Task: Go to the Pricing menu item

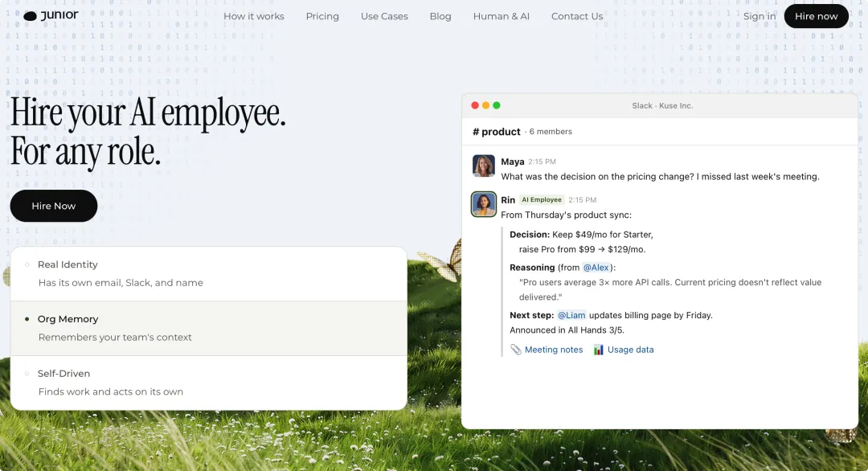Action: pyautogui.click(x=322, y=16)
